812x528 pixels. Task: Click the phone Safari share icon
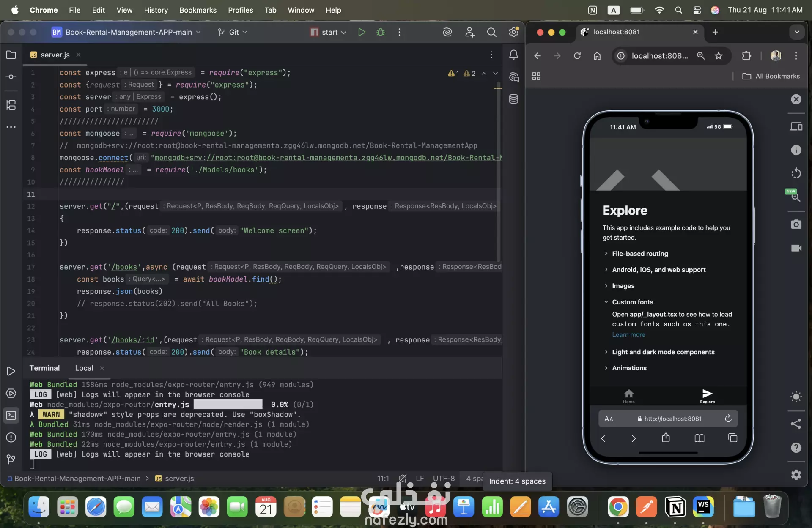(666, 438)
